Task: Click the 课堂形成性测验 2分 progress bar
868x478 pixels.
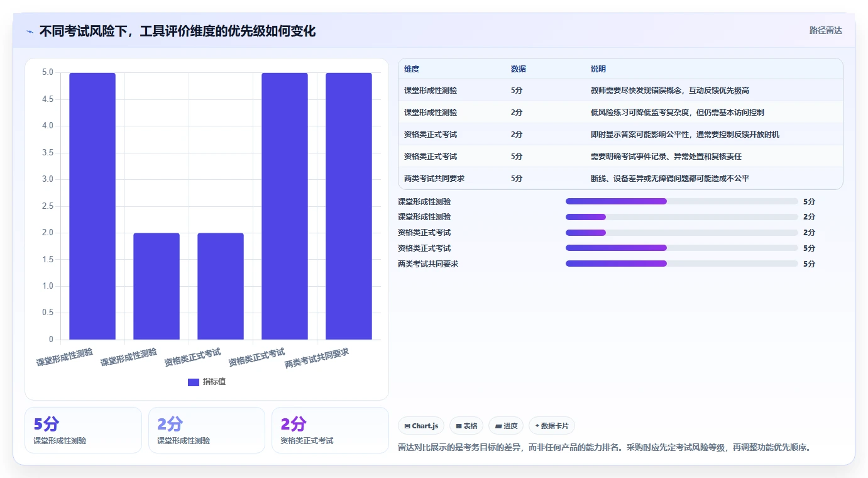Action: (682, 217)
